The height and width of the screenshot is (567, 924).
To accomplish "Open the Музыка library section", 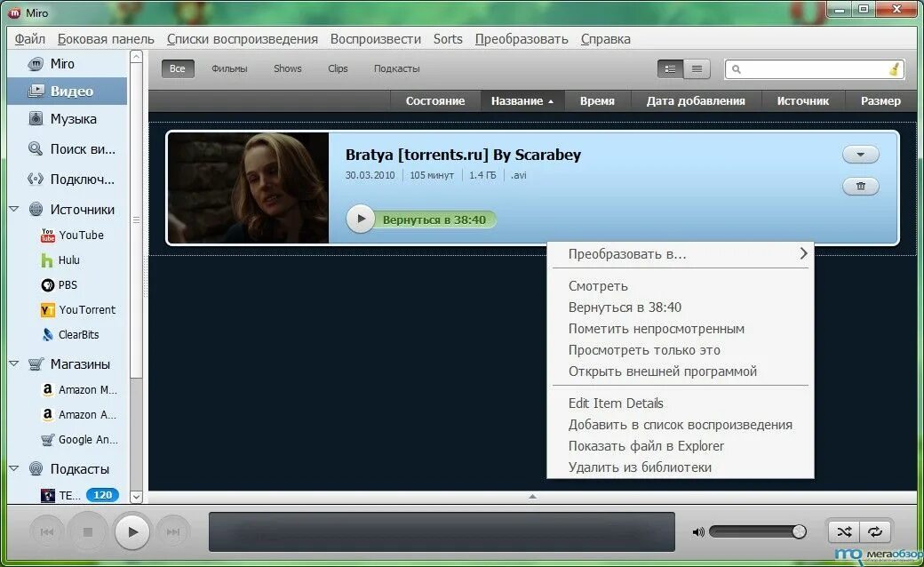I will [63, 119].
